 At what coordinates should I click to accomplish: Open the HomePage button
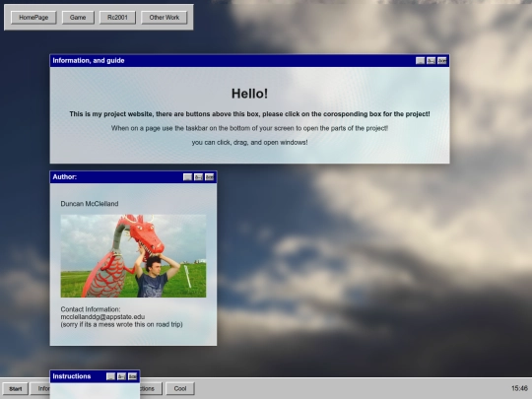pos(33,18)
